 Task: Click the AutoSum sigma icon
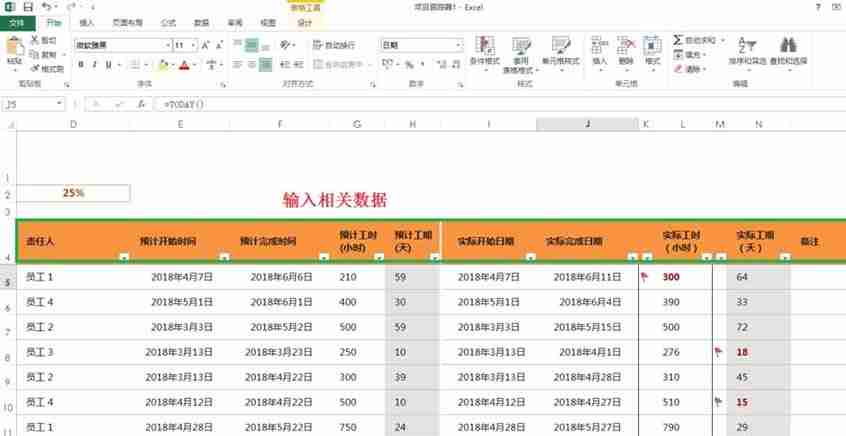coord(678,40)
